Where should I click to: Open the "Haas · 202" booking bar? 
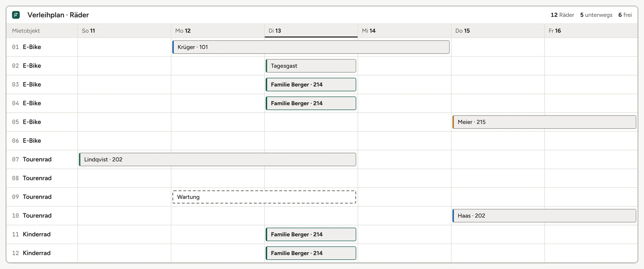click(544, 216)
